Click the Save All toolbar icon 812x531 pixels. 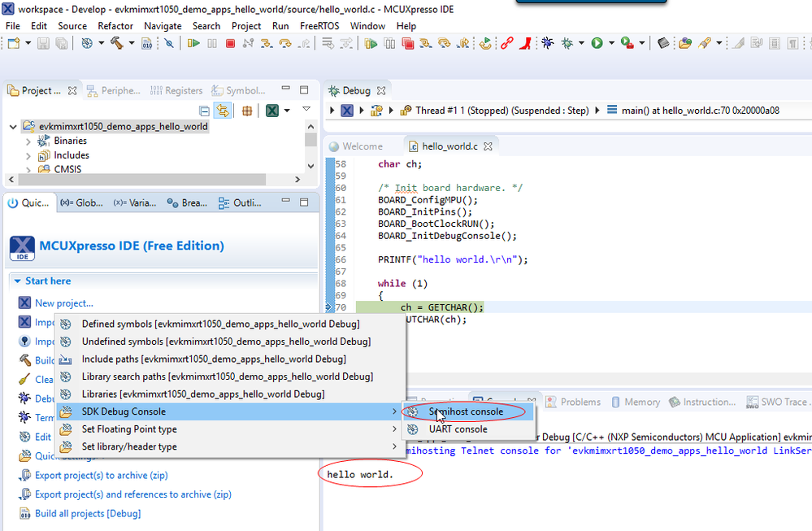point(62,44)
